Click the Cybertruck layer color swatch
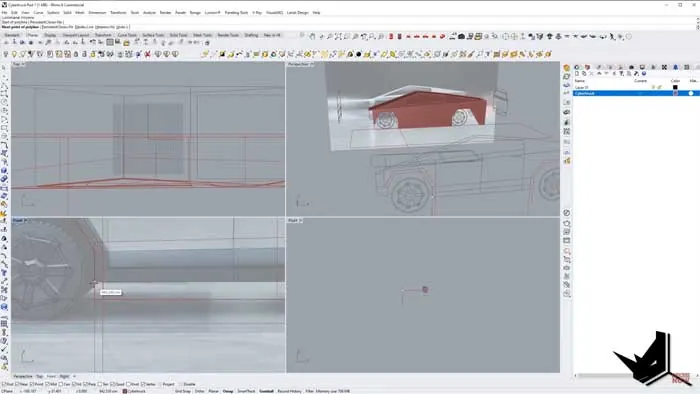 675,93
